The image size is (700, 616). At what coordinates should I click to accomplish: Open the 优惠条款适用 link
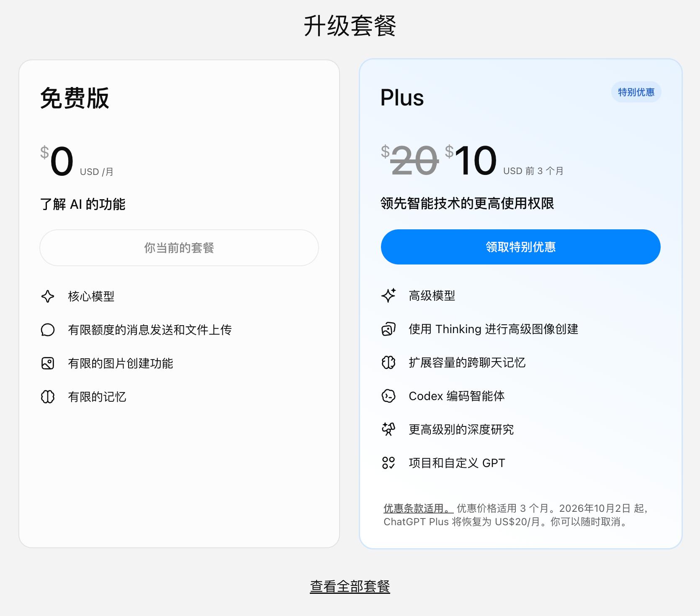point(418,508)
